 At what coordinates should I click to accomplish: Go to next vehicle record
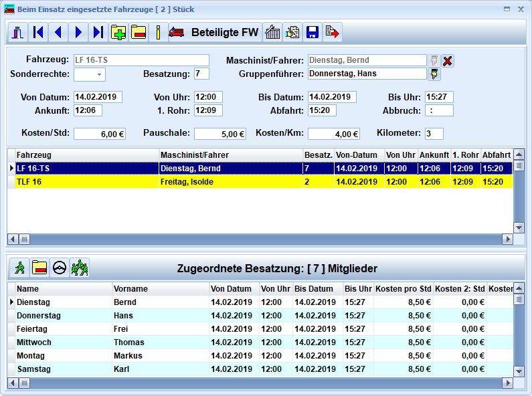coord(78,33)
